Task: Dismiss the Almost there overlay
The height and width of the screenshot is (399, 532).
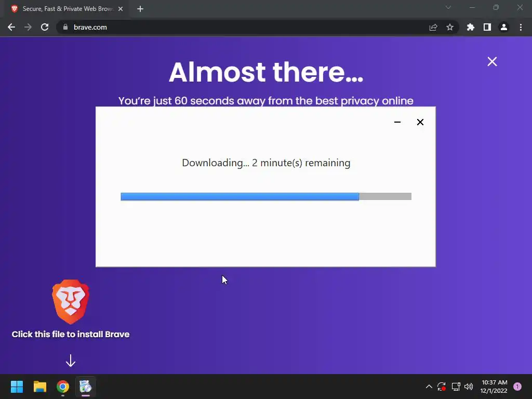Action: pos(492,61)
